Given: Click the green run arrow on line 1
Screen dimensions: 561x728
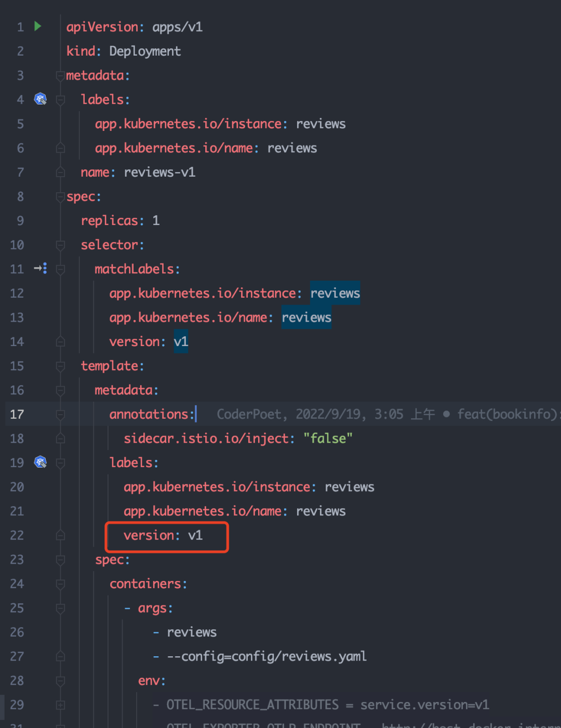Looking at the screenshot, I should pos(38,26).
